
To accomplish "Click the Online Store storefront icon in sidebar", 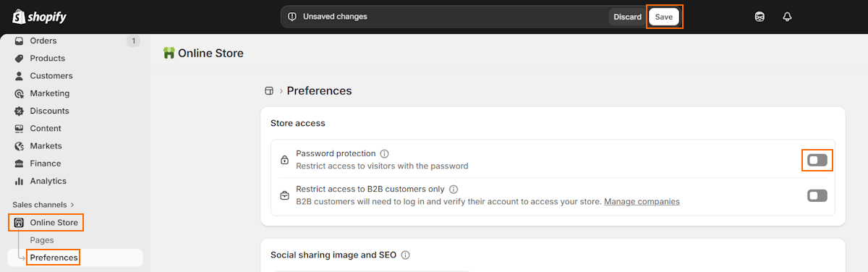I will coord(19,223).
